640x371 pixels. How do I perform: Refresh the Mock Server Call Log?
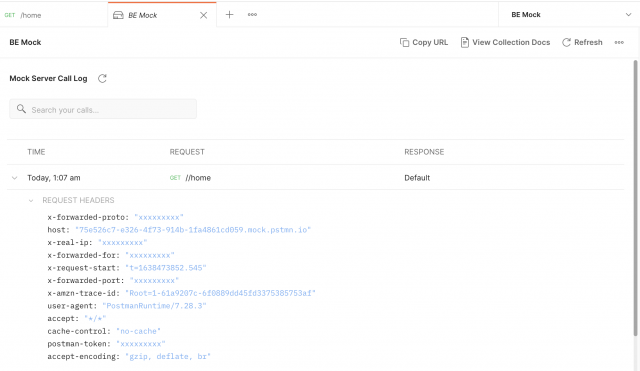click(102, 78)
